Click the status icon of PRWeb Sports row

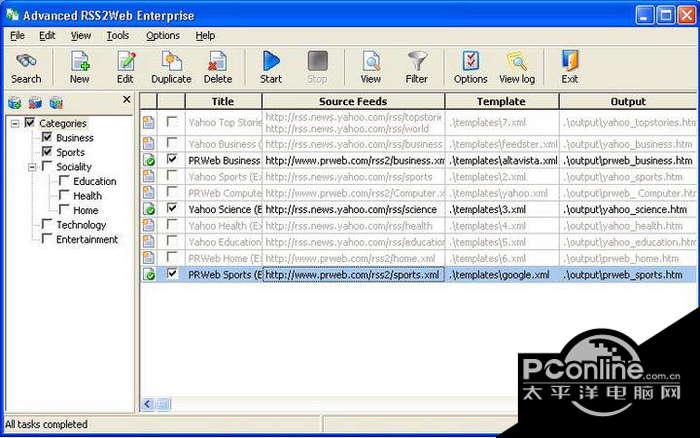pyautogui.click(x=149, y=274)
